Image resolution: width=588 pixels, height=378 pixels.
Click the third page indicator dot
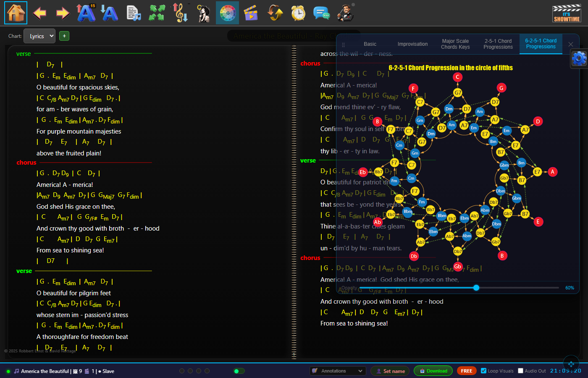tap(199, 371)
